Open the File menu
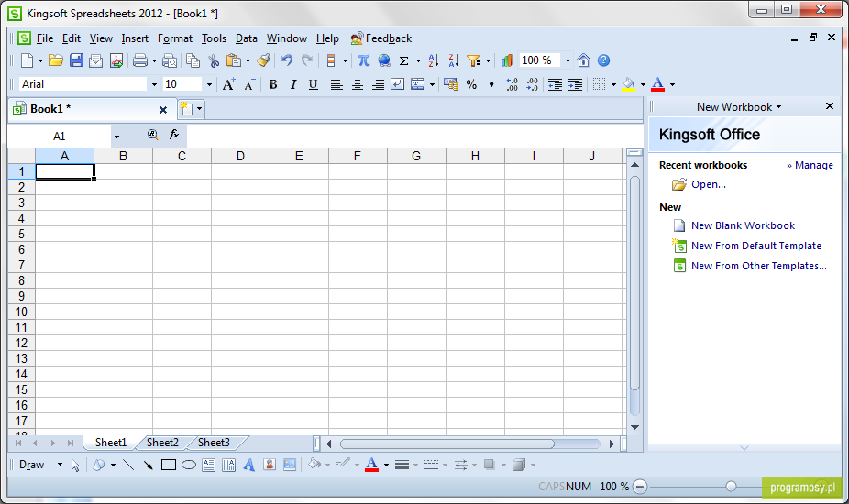The width and height of the screenshot is (849, 504). tap(44, 38)
